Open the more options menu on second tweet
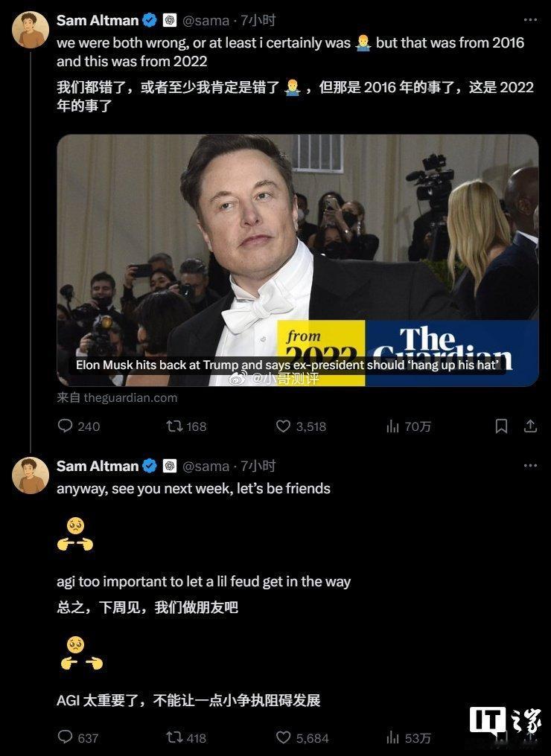The image size is (551, 756). [530, 465]
